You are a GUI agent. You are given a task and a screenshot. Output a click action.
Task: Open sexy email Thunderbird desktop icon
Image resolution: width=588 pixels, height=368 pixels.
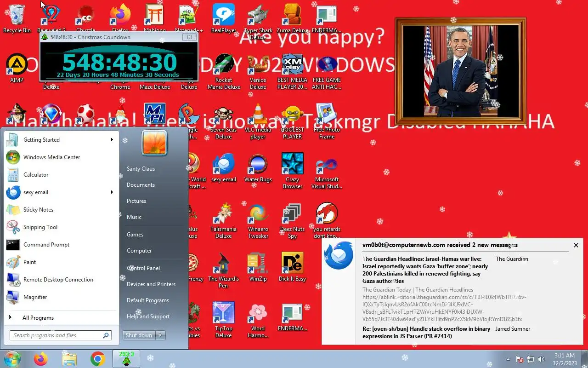click(x=224, y=167)
